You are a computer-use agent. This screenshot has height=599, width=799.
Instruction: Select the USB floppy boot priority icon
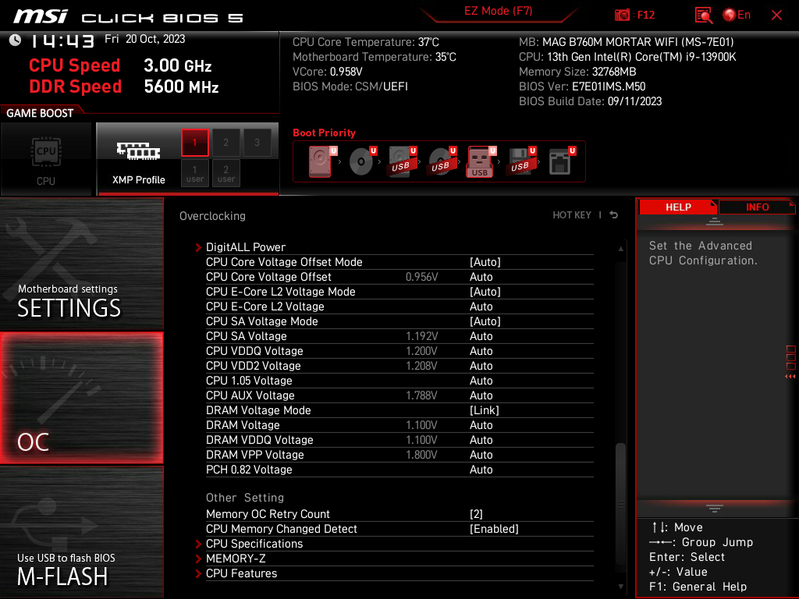tap(521, 161)
